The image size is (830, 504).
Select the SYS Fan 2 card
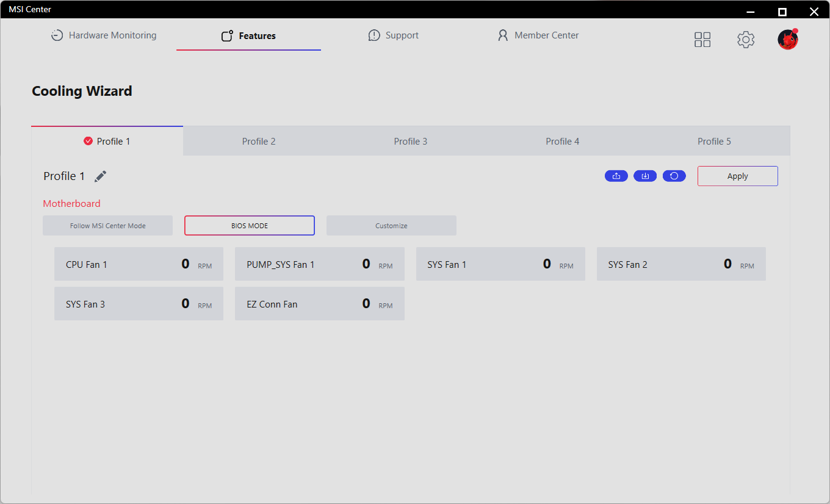click(681, 264)
